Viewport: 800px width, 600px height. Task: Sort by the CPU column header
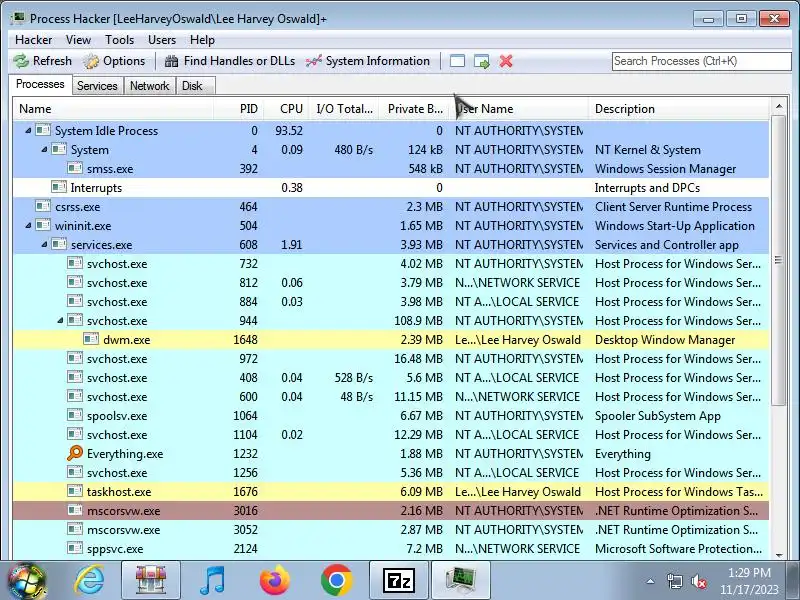[x=287, y=109]
